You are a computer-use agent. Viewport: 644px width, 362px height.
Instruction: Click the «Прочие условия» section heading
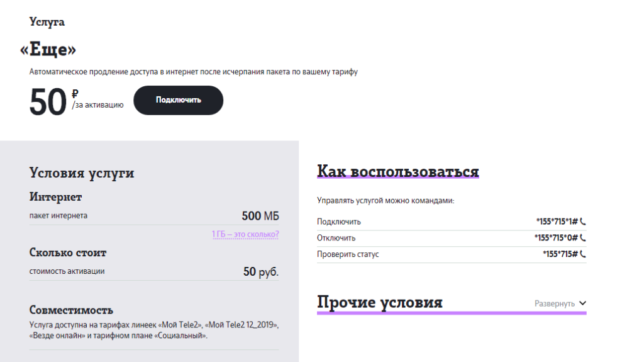coord(380,302)
